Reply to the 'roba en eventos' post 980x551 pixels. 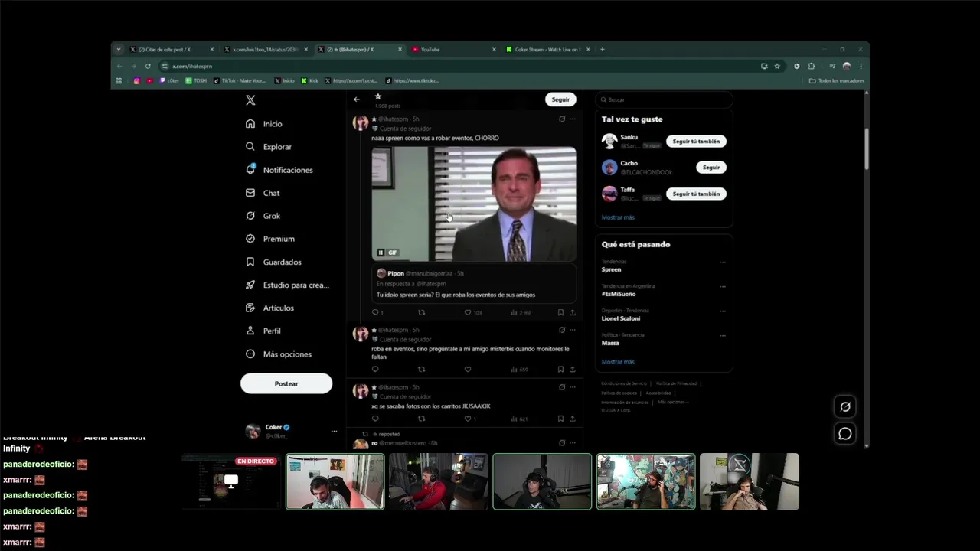[375, 370]
